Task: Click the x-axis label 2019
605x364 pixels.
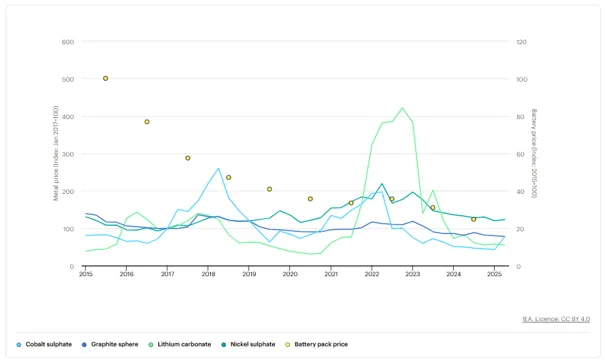Action: [249, 274]
